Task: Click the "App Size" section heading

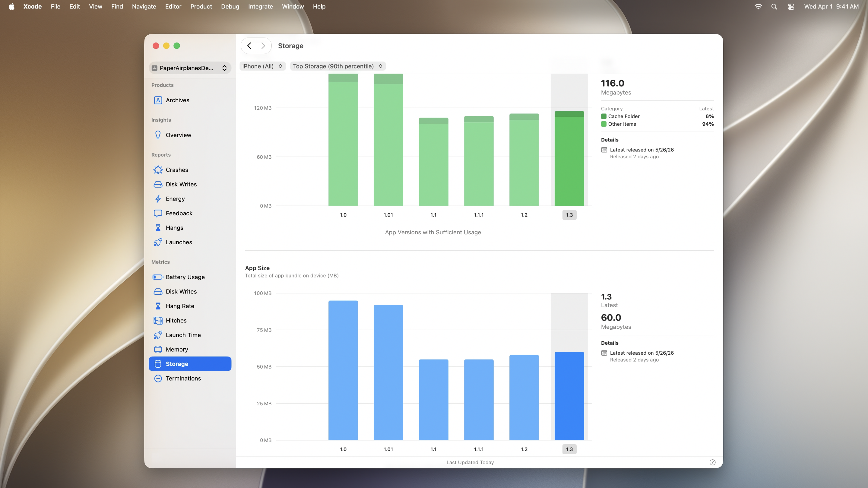Action: pyautogui.click(x=257, y=268)
